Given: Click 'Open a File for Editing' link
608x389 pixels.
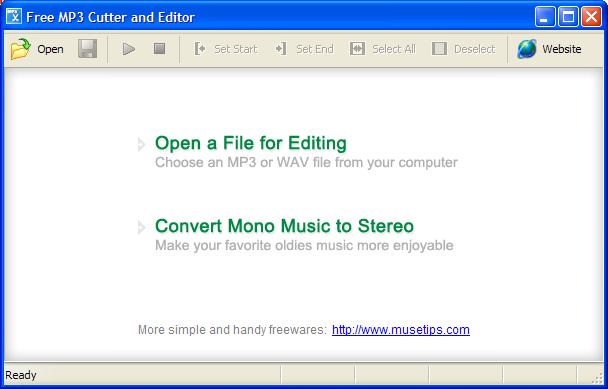Looking at the screenshot, I should 251,143.
